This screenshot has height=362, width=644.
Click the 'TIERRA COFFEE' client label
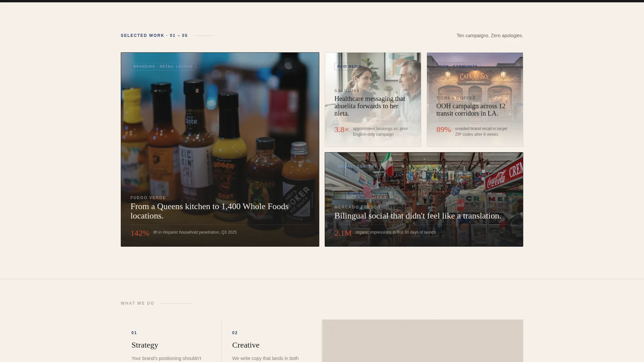click(456, 98)
